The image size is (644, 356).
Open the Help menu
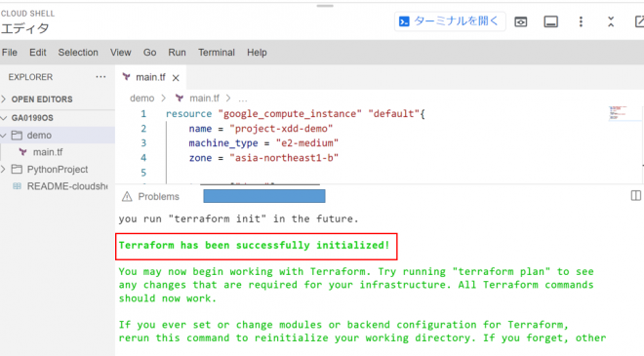pos(257,53)
